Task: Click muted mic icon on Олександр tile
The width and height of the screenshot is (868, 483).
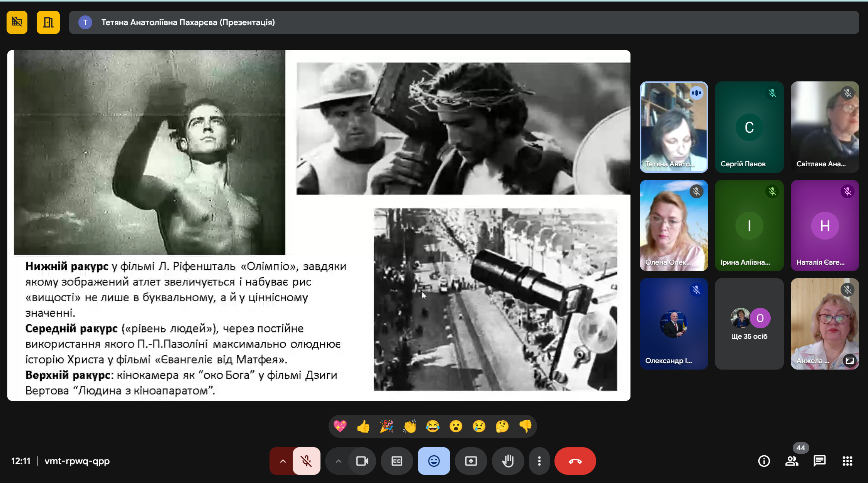Action: pyautogui.click(x=697, y=290)
